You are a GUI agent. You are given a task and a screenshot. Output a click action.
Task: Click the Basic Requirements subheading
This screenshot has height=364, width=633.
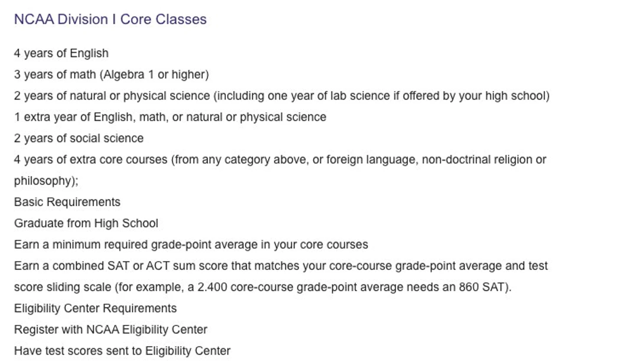click(67, 202)
